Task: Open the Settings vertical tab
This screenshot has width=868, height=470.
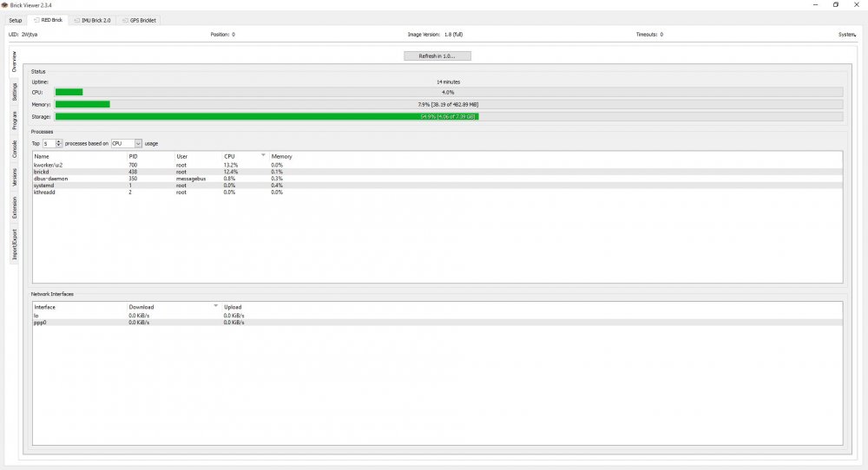Action: pyautogui.click(x=14, y=91)
